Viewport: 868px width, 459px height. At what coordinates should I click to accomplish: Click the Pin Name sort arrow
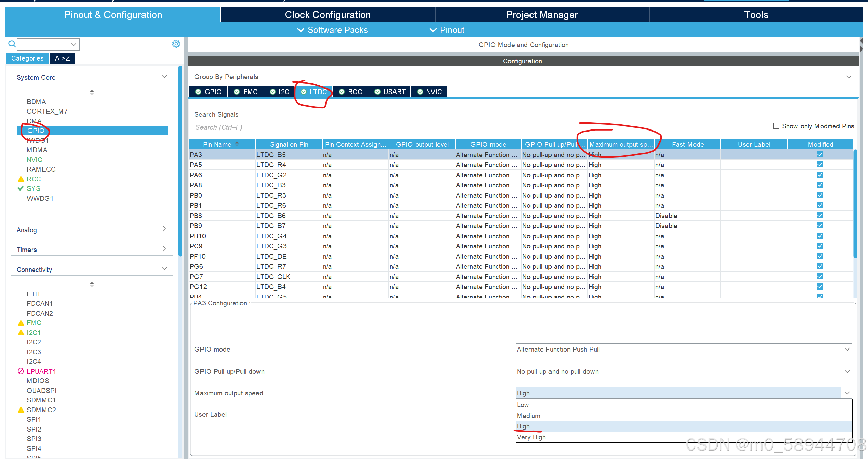pyautogui.click(x=237, y=144)
